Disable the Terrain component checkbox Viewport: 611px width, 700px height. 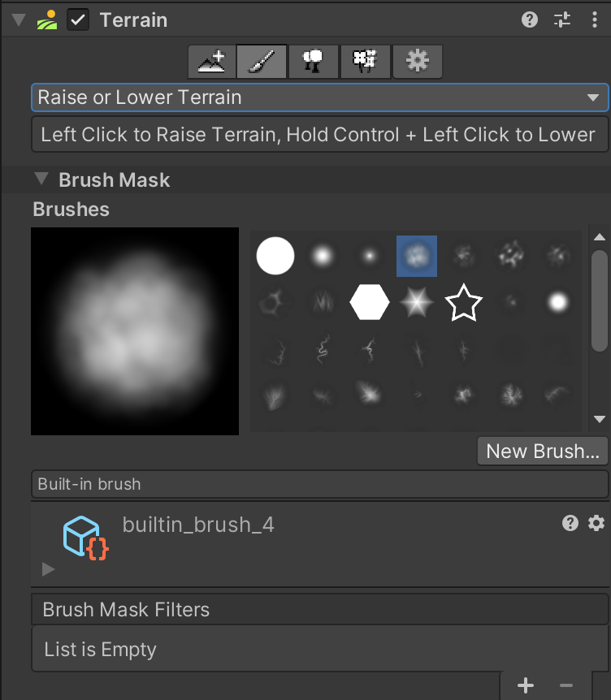click(x=78, y=20)
